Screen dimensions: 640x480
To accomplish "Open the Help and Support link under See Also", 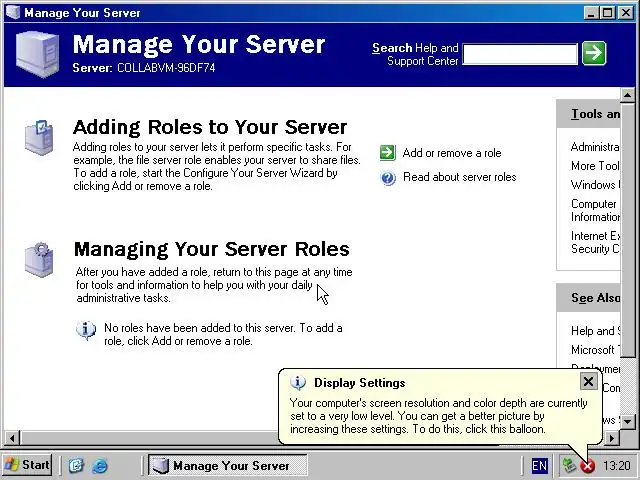I will [x=595, y=331].
